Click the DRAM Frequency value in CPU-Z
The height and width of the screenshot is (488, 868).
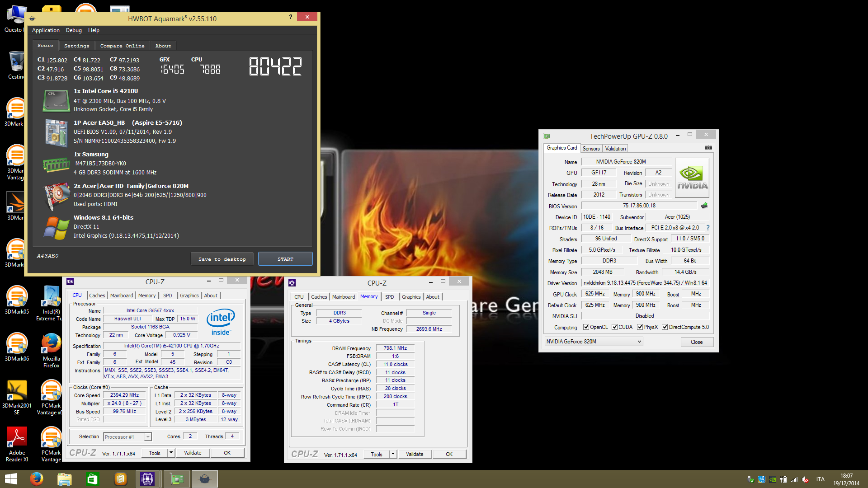coord(395,348)
